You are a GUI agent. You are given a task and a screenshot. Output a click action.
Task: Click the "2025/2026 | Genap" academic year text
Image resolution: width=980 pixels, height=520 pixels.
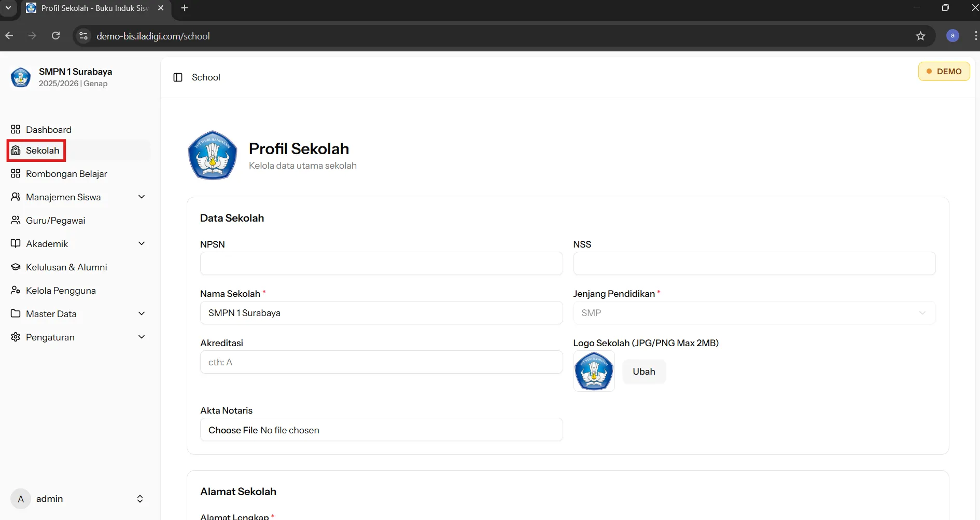(x=73, y=84)
